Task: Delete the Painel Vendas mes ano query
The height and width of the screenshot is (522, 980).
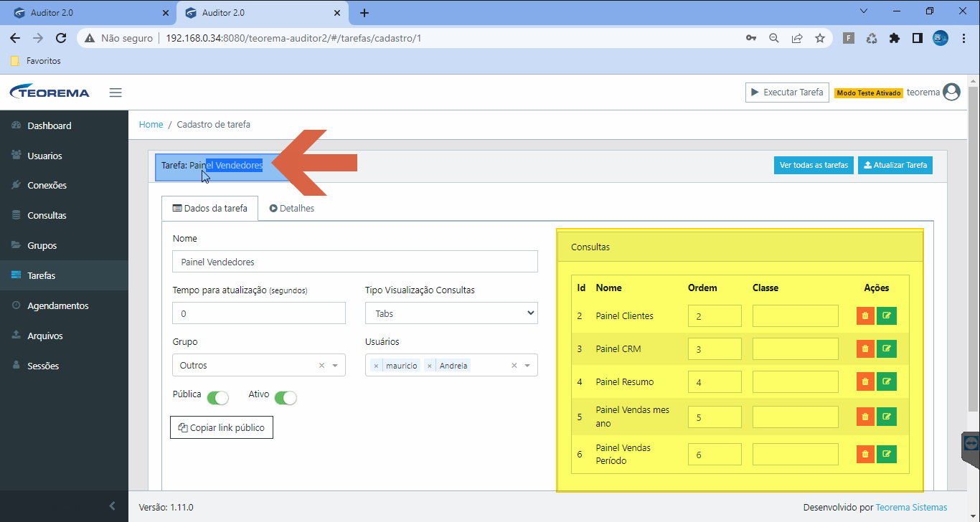Action: coord(865,417)
